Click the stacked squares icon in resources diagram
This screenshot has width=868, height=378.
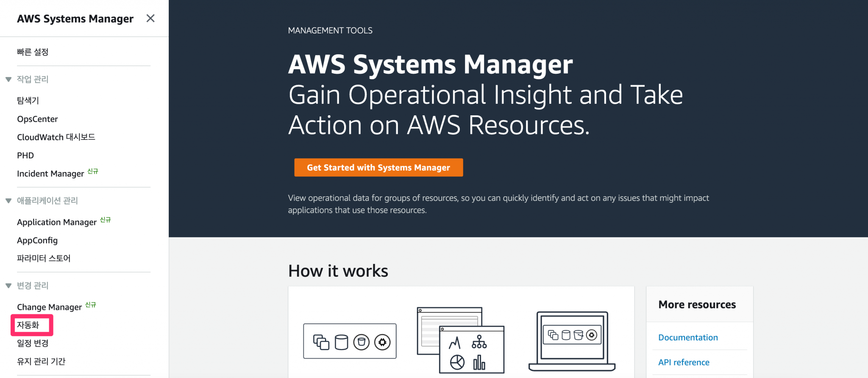321,342
